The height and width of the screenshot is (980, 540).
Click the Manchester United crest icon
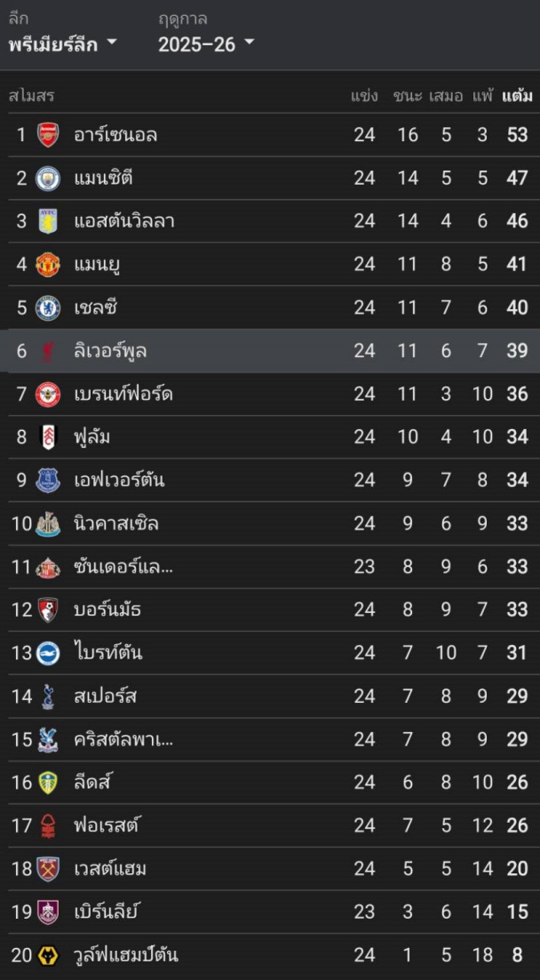pos(48,265)
